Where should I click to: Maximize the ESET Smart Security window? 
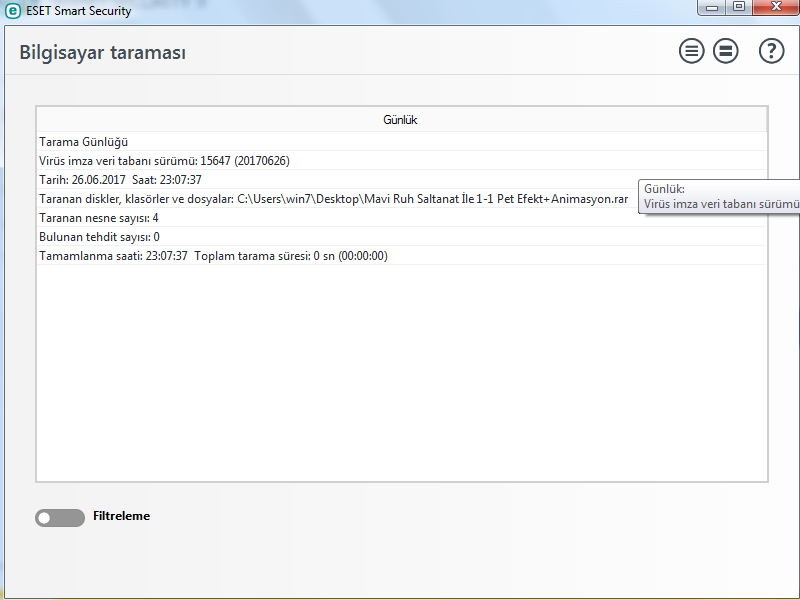(739, 7)
